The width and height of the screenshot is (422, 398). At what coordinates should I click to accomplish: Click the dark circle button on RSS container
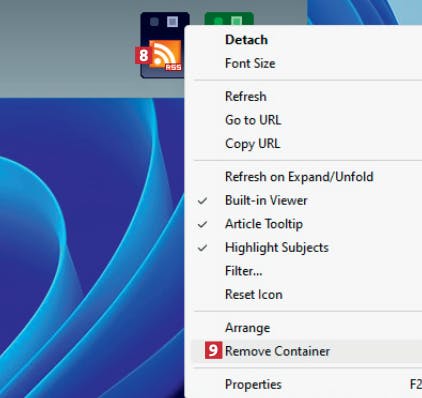(154, 22)
